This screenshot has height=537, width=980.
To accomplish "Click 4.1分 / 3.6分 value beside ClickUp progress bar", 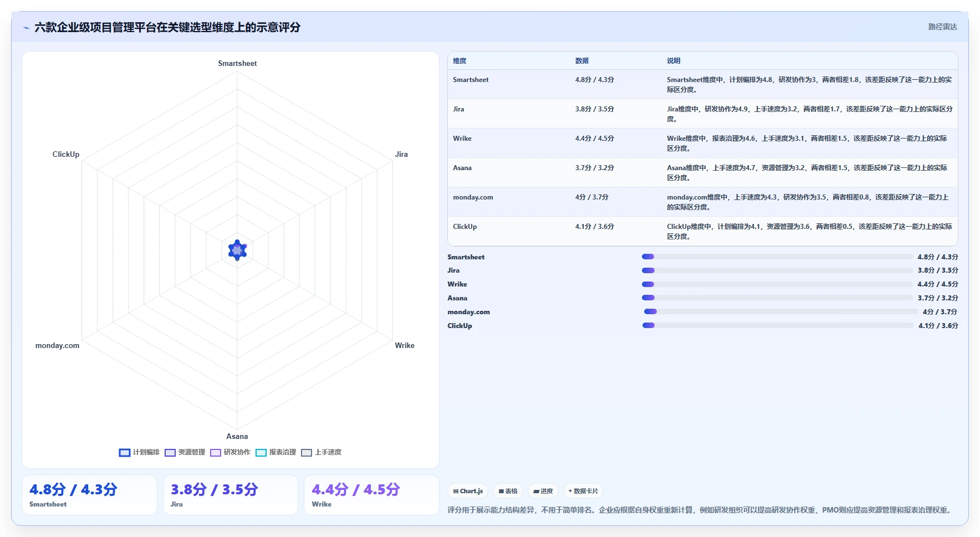I will (938, 326).
